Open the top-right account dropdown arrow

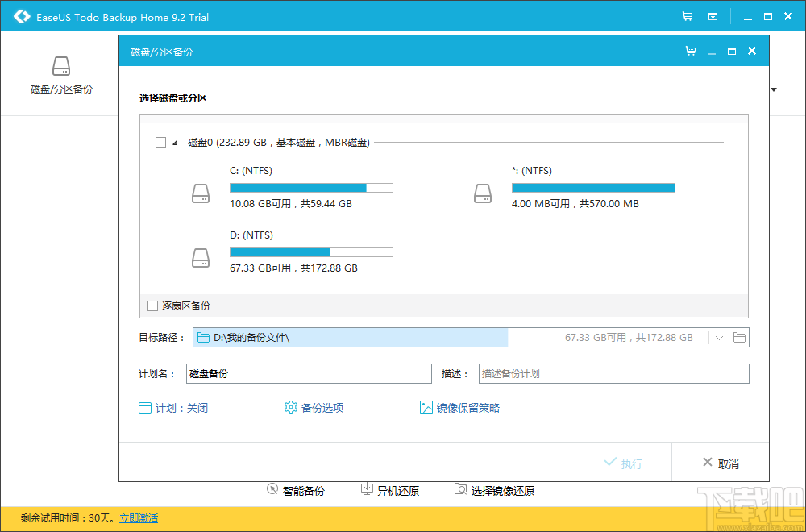[x=774, y=90]
